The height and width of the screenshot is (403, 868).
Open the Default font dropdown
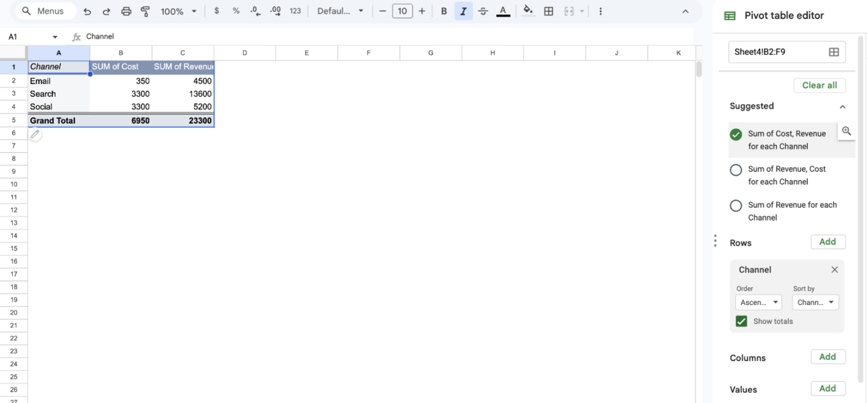click(341, 11)
